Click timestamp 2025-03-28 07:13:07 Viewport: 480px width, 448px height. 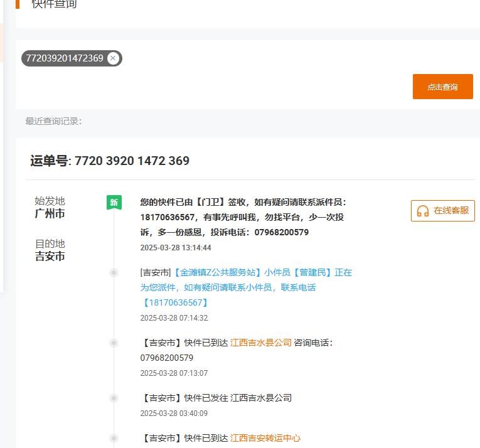tap(174, 373)
